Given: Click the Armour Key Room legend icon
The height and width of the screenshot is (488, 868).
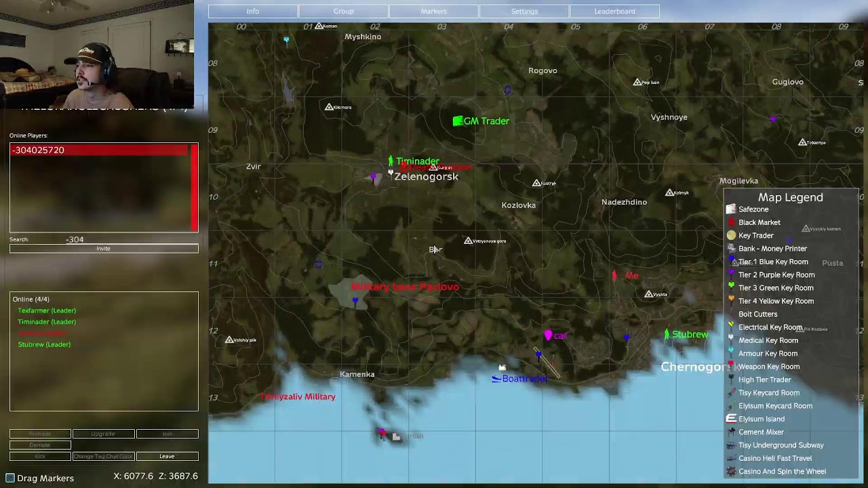Looking at the screenshot, I should 731,353.
